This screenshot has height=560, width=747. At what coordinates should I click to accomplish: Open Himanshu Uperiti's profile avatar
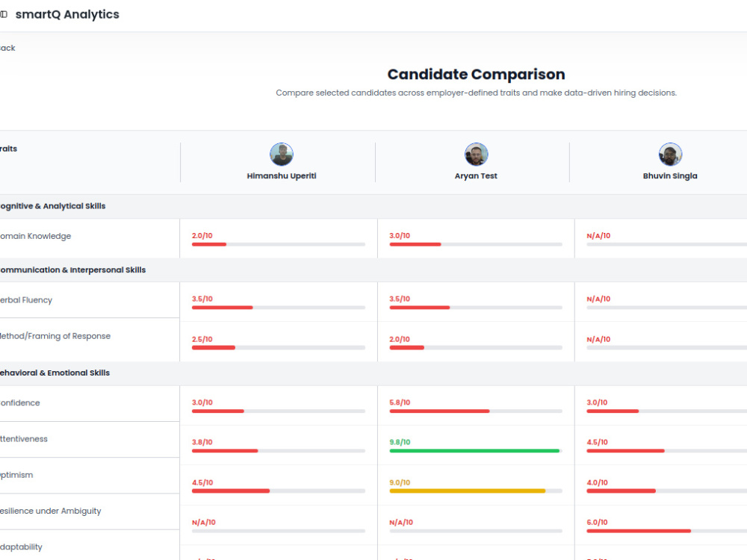coord(282,155)
